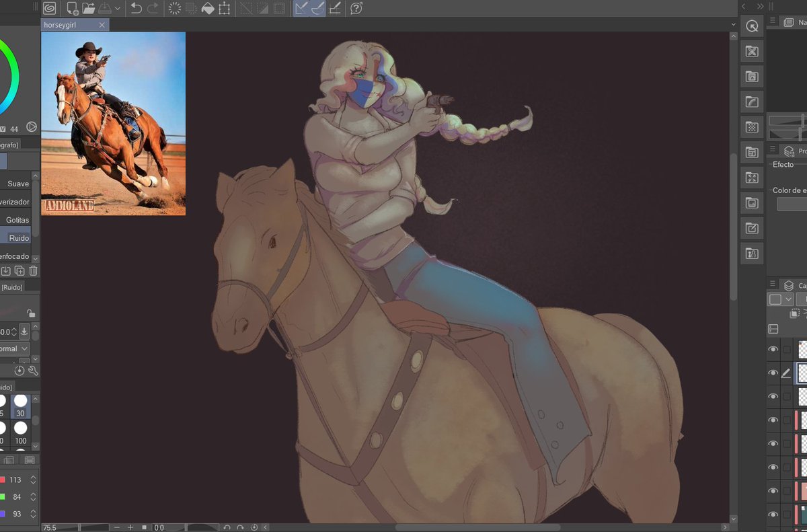Open the palette color dropdown in Layer panel
Image resolution: width=807 pixels, height=532 pixels.
(x=780, y=299)
